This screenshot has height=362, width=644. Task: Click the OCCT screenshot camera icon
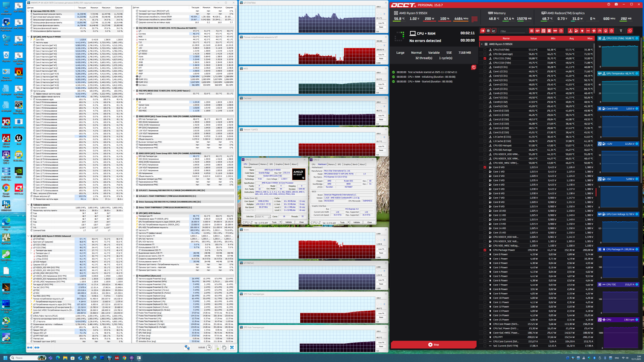tap(616, 4)
